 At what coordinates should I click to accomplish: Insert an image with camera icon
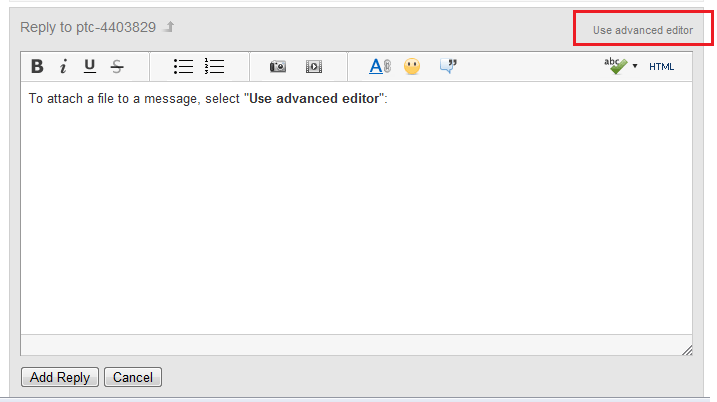pos(278,67)
